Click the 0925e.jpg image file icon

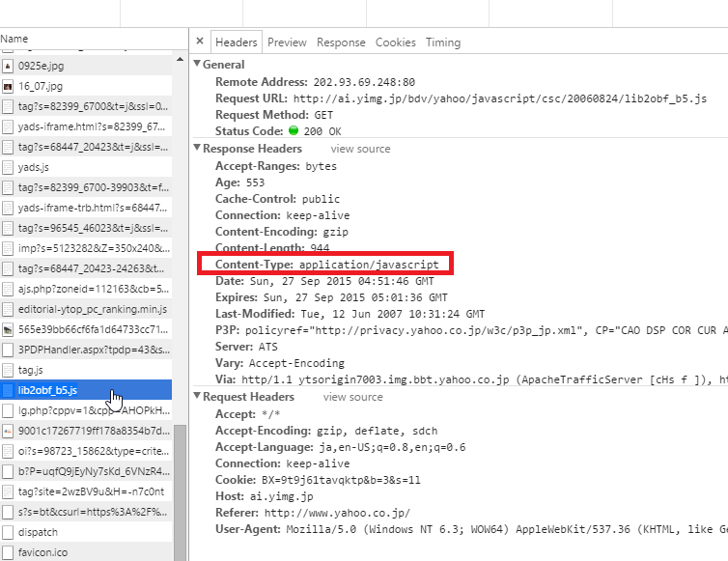[x=8, y=66]
